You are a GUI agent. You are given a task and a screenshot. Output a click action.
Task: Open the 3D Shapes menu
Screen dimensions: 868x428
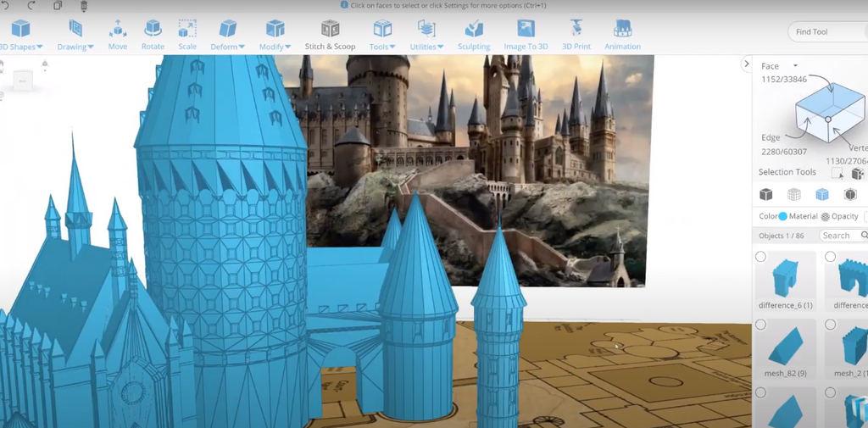pos(21,36)
